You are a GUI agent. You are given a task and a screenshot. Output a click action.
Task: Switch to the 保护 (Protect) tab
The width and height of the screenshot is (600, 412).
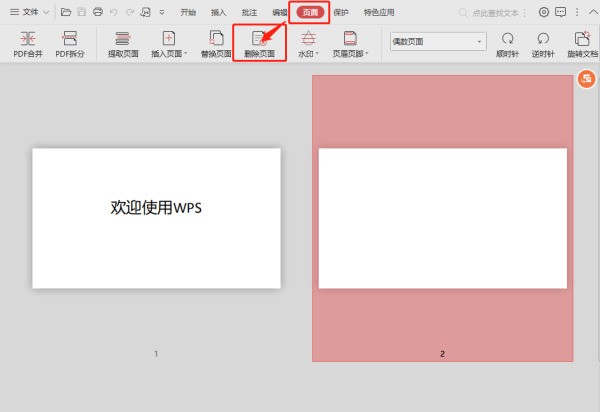(x=340, y=12)
